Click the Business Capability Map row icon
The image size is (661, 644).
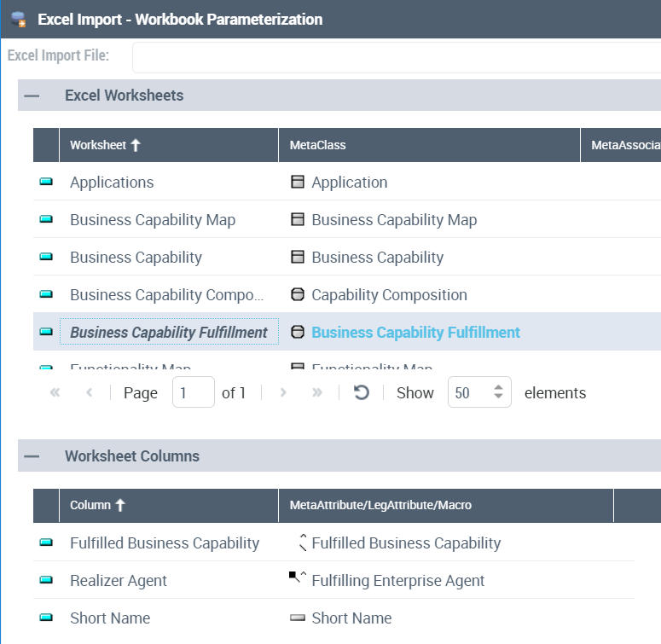(x=46, y=220)
